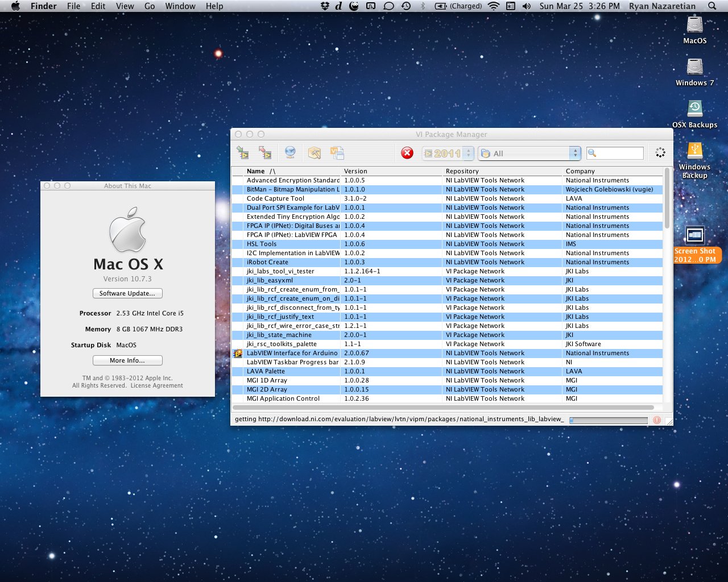728x582 pixels.
Task: Select the LabVIEW Taskbar Progress bar row
Action: [x=447, y=362]
